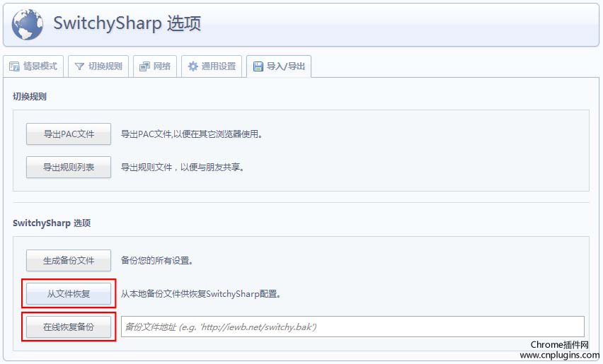Go to the 通用设置 tab

coord(212,66)
